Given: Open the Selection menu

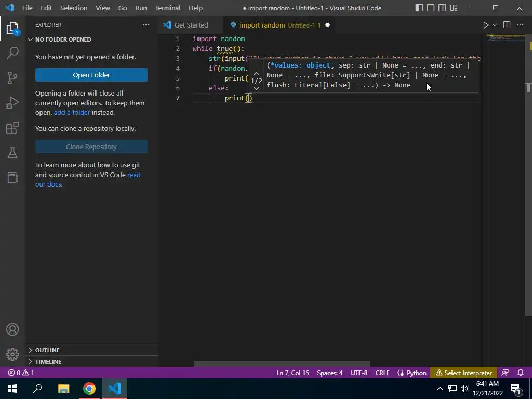Looking at the screenshot, I should (x=74, y=8).
